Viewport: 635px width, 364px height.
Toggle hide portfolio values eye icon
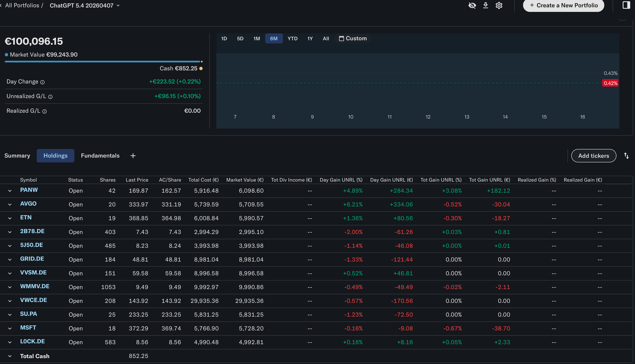tap(472, 5)
